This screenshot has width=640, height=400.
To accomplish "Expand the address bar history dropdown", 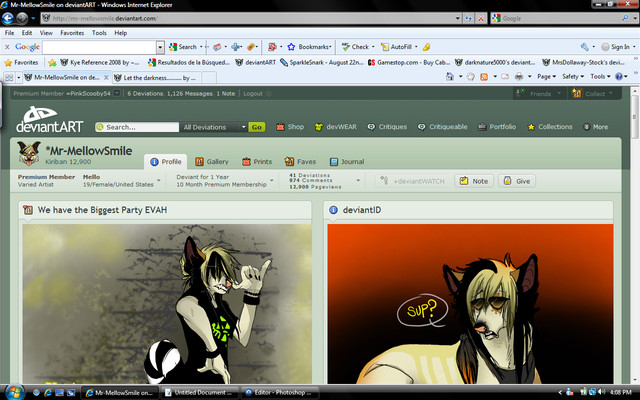I will (x=458, y=18).
